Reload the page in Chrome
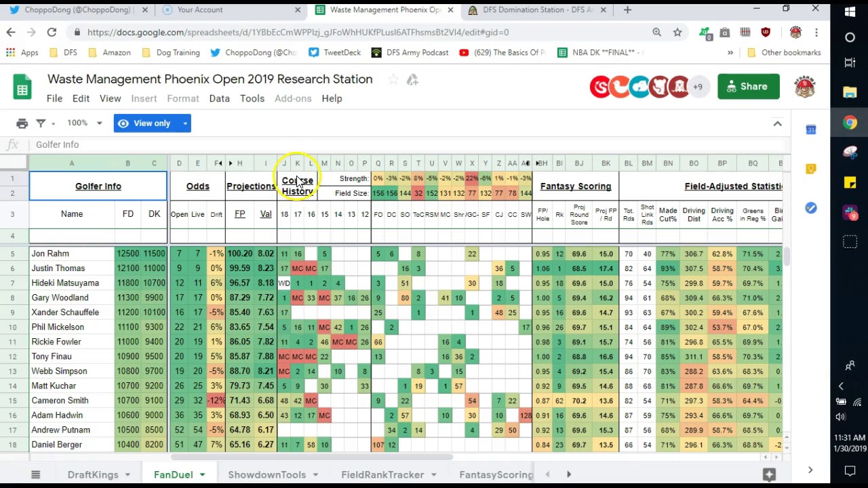Viewport: 868px width, 488px height. tap(52, 32)
